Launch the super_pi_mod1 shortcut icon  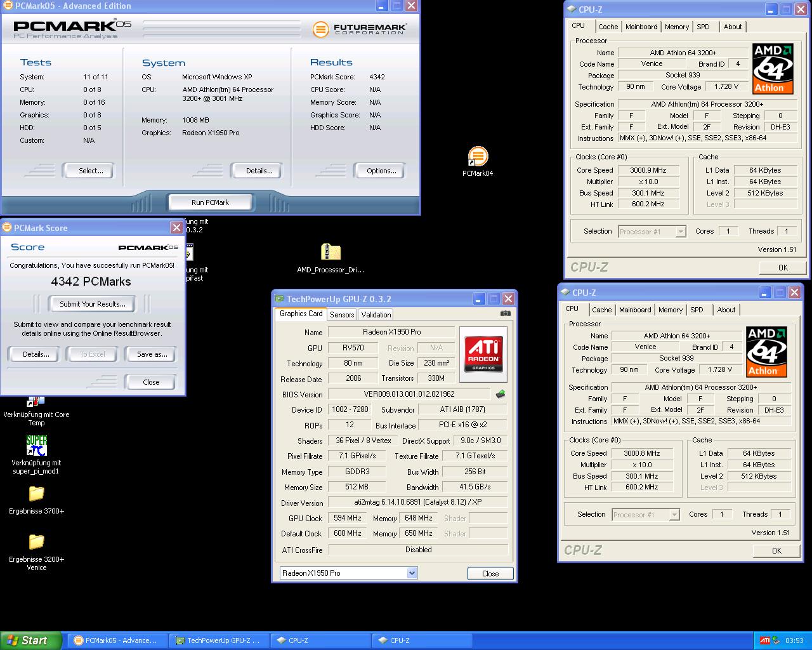pyautogui.click(x=36, y=445)
